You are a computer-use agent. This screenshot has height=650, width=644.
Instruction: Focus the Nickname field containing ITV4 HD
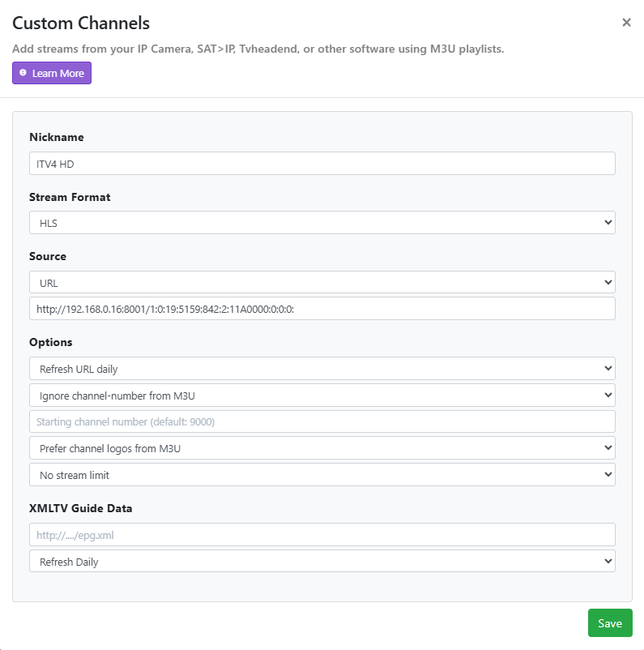click(322, 164)
